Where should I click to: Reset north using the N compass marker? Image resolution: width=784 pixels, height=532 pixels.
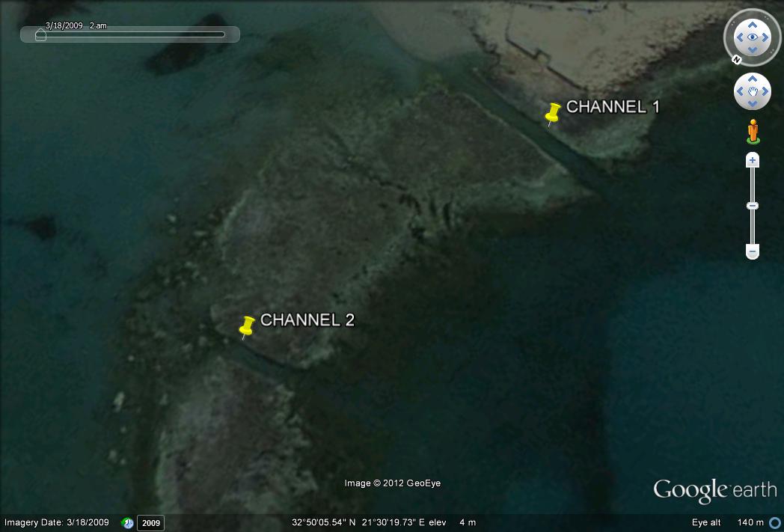(737, 60)
